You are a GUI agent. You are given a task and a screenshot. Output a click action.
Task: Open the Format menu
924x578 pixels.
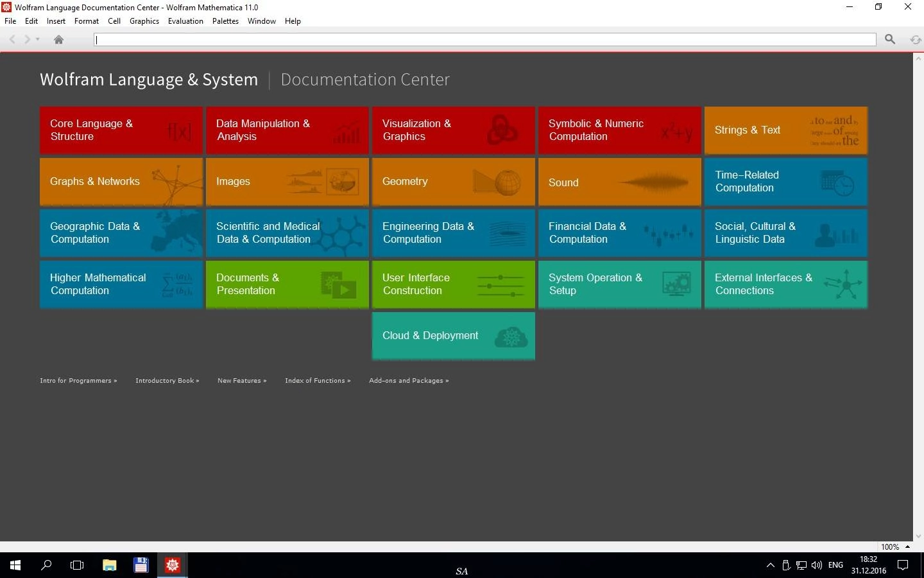(x=87, y=21)
